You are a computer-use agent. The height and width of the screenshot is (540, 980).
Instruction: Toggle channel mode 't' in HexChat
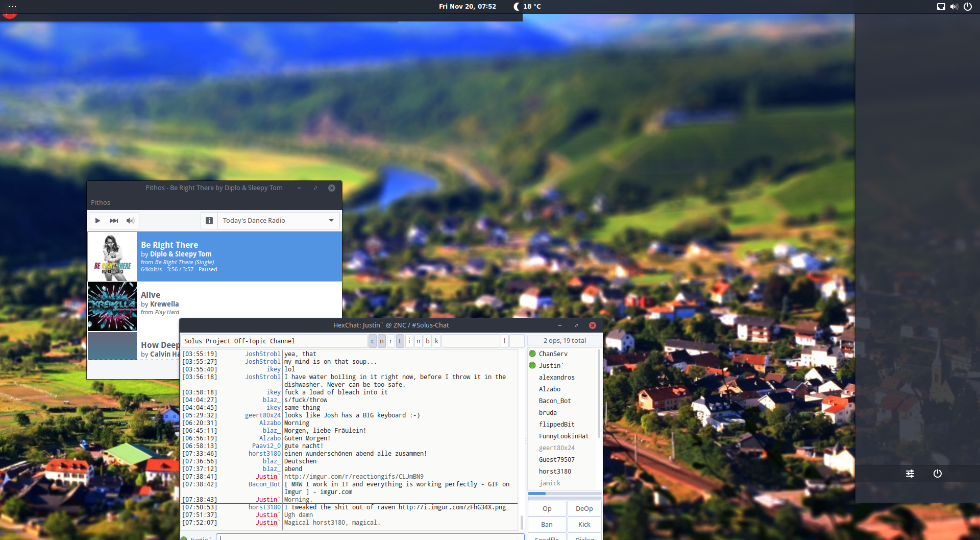pos(400,341)
